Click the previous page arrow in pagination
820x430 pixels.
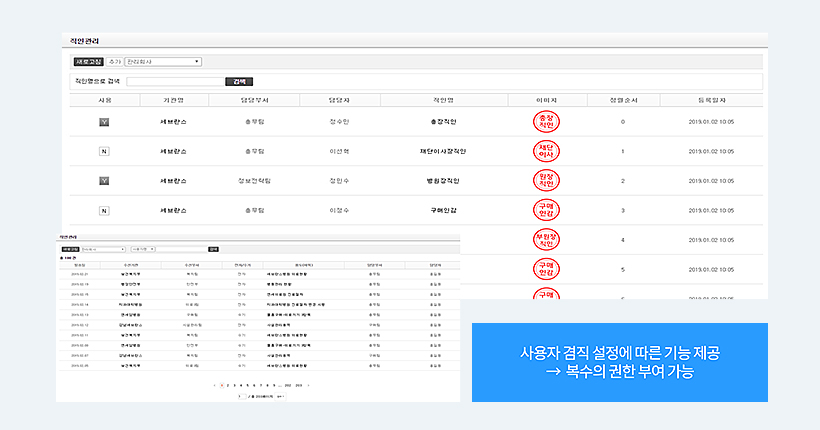[x=214, y=386]
